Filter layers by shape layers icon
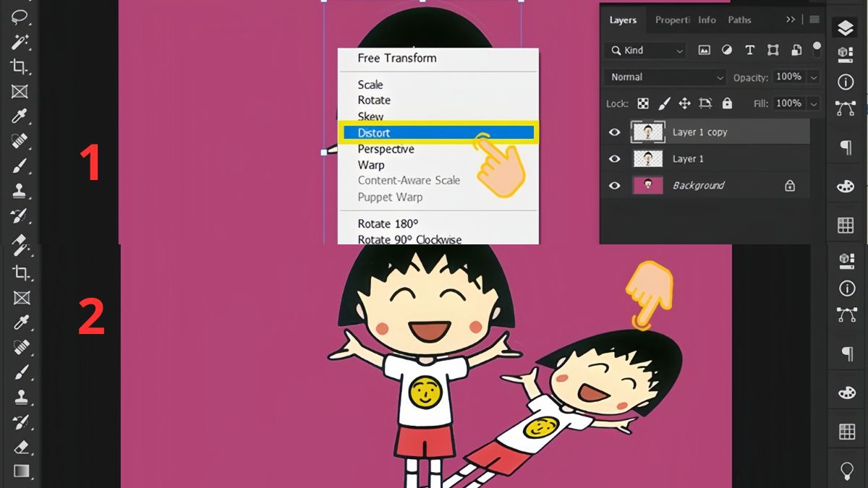 [x=773, y=50]
